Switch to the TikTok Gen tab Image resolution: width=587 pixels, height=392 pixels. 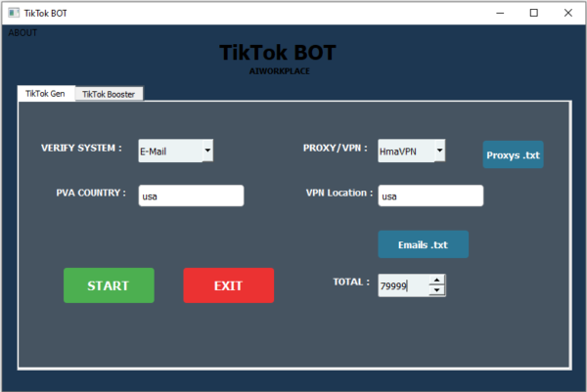click(46, 94)
